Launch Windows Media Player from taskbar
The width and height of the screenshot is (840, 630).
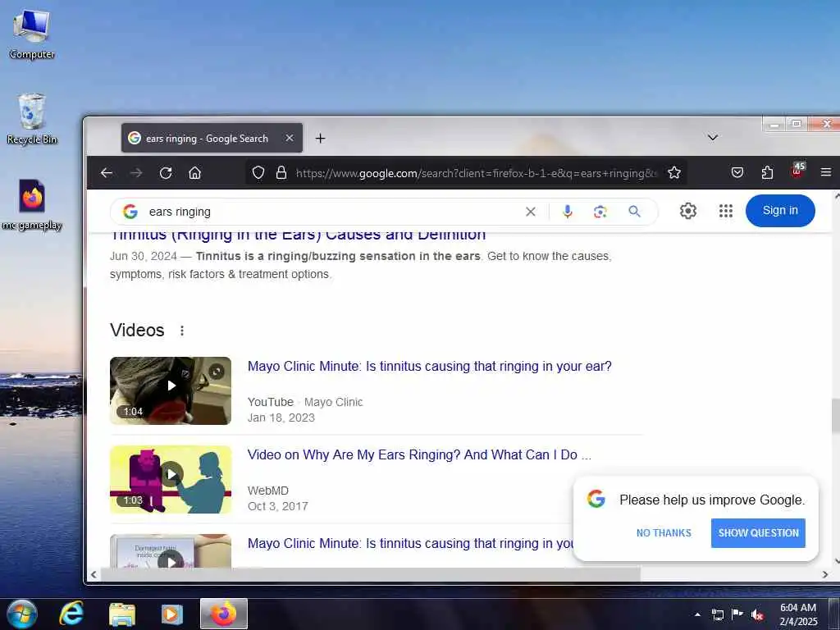pyautogui.click(x=172, y=614)
